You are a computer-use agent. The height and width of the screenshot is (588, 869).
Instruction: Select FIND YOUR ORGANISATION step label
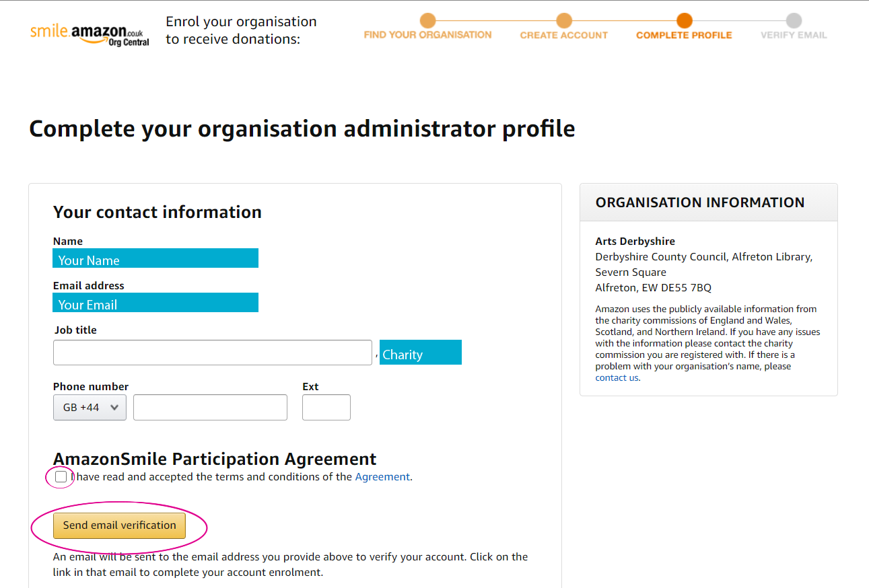pyautogui.click(x=427, y=35)
